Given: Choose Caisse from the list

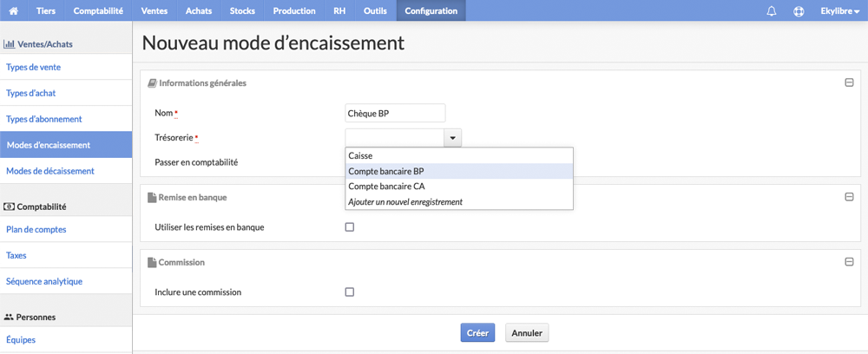Looking at the screenshot, I should coord(459,156).
